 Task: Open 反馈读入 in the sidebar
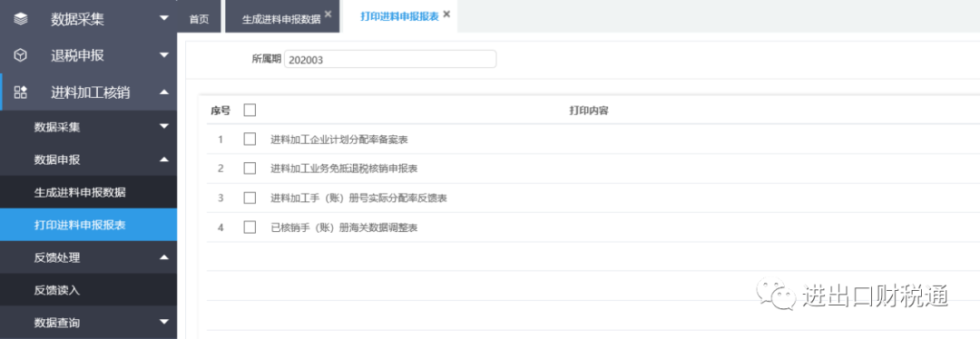click(88, 290)
